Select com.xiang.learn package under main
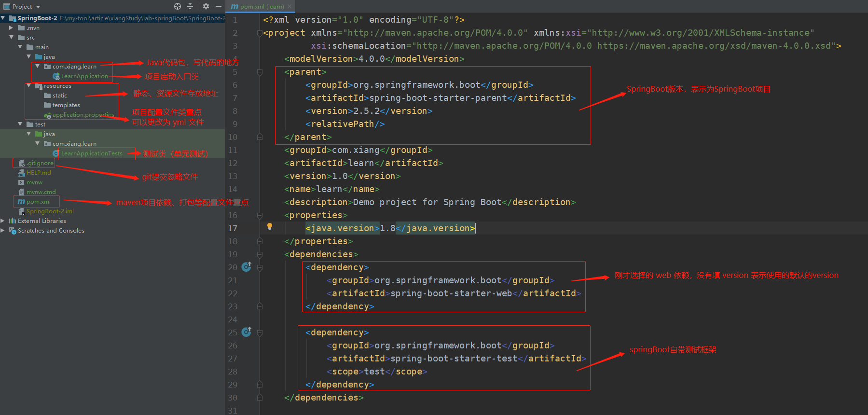The height and width of the screenshot is (415, 868). click(74, 67)
